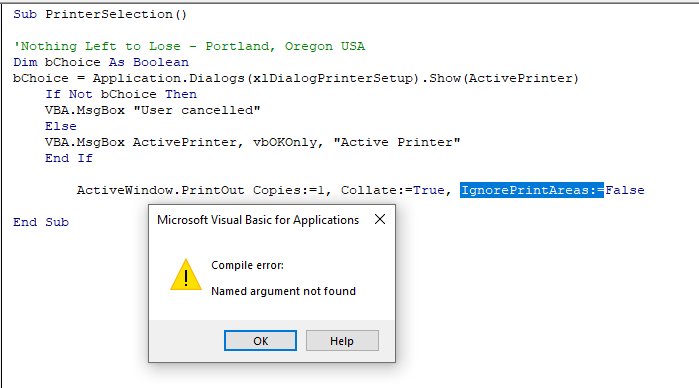Click the 'Dim bChoice As Boolean' line
Screen dimensions: 699x388
[x=101, y=62]
